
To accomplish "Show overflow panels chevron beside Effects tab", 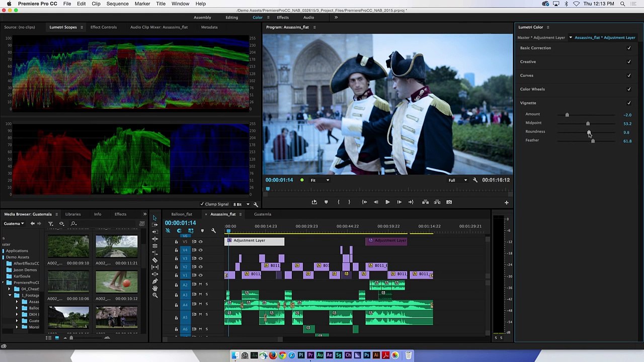I will point(144,214).
